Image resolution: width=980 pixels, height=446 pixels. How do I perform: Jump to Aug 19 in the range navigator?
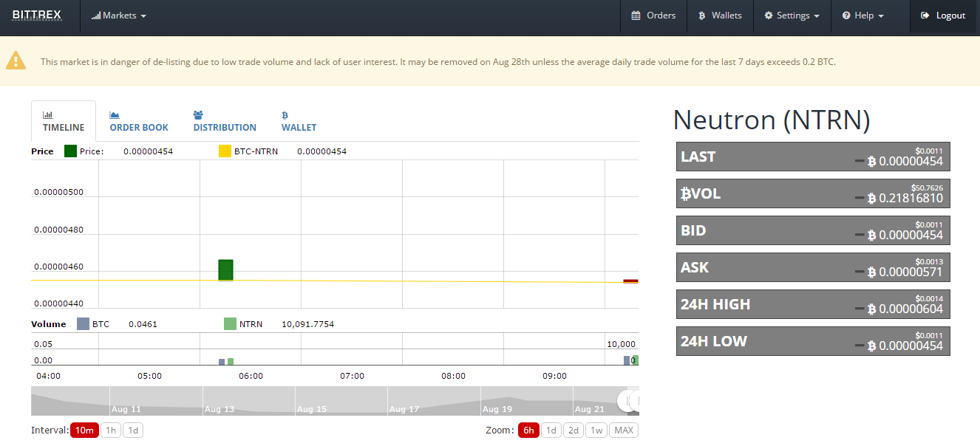[497, 409]
